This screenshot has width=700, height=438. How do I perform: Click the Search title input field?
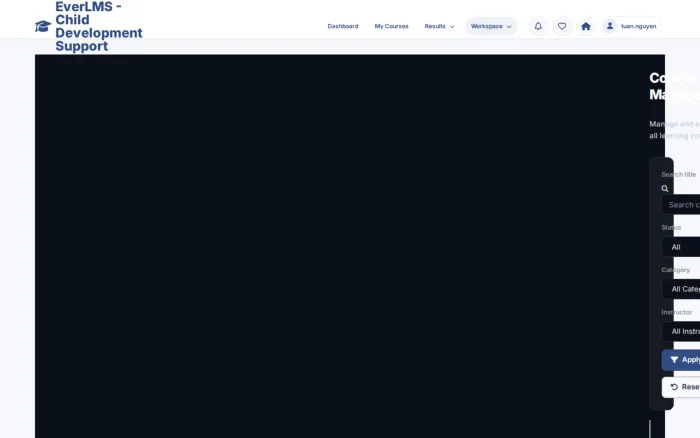coord(681,205)
